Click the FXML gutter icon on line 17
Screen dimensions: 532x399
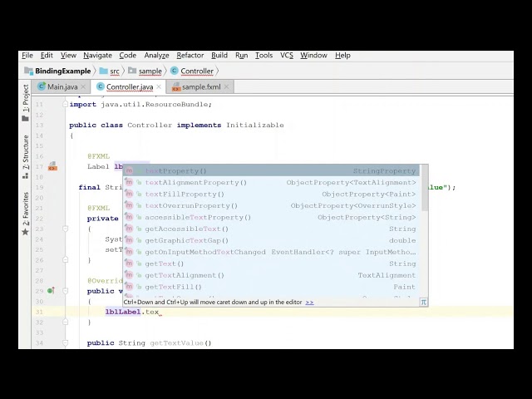point(52,166)
